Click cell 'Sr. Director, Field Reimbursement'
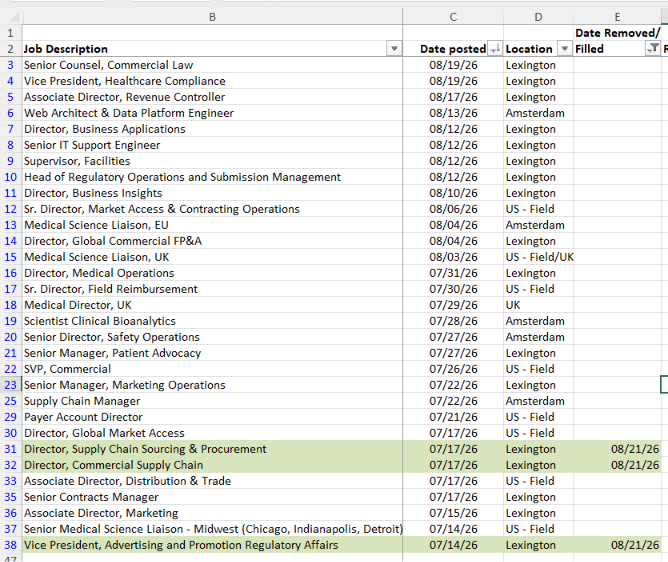 212,289
